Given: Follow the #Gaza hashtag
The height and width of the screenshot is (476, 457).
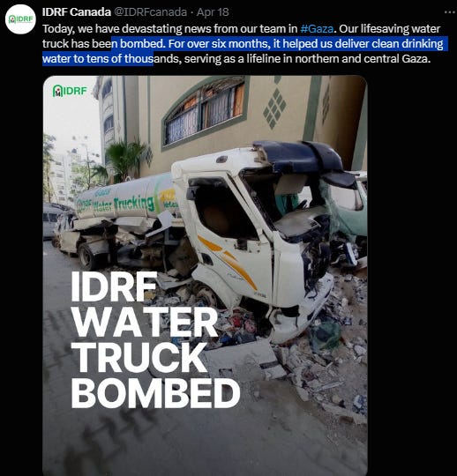Looking at the screenshot, I should (x=317, y=29).
